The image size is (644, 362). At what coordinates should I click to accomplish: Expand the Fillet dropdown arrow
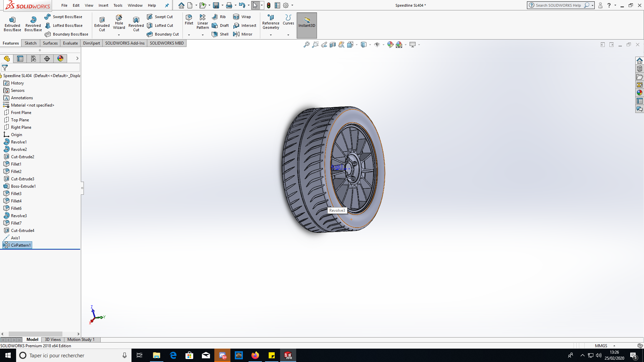click(x=189, y=35)
